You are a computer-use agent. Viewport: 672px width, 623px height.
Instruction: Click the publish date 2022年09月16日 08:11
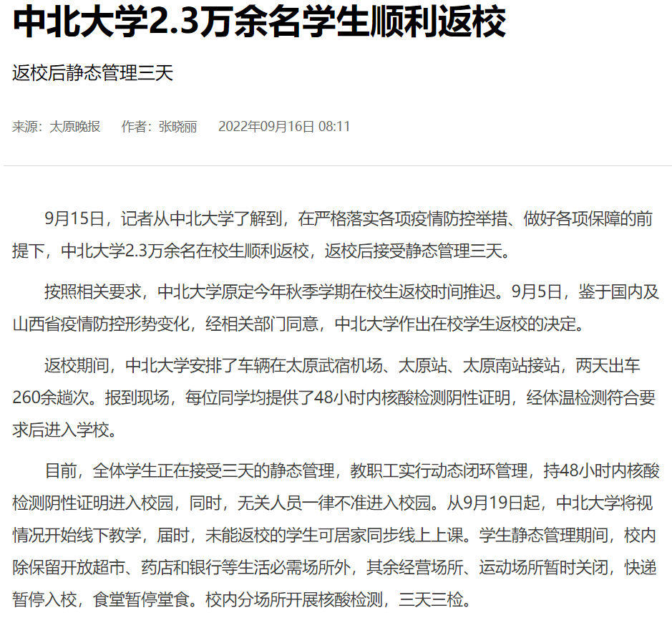(x=284, y=127)
